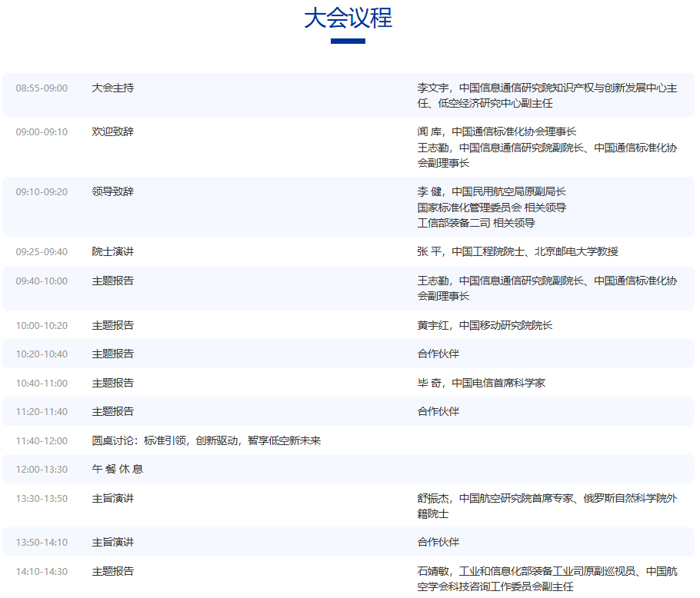Click the 午餐休息 lunch break row
The height and width of the screenshot is (598, 700).
pos(118,470)
